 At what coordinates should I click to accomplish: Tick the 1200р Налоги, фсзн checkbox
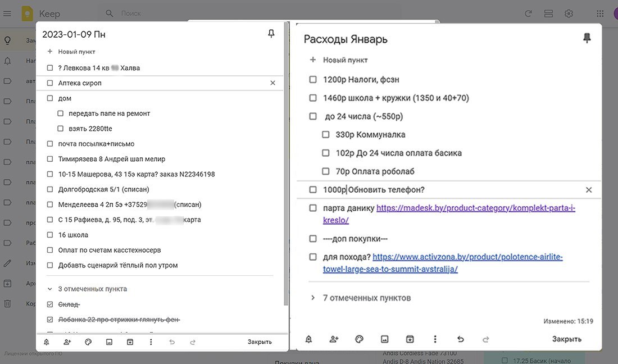tap(313, 80)
